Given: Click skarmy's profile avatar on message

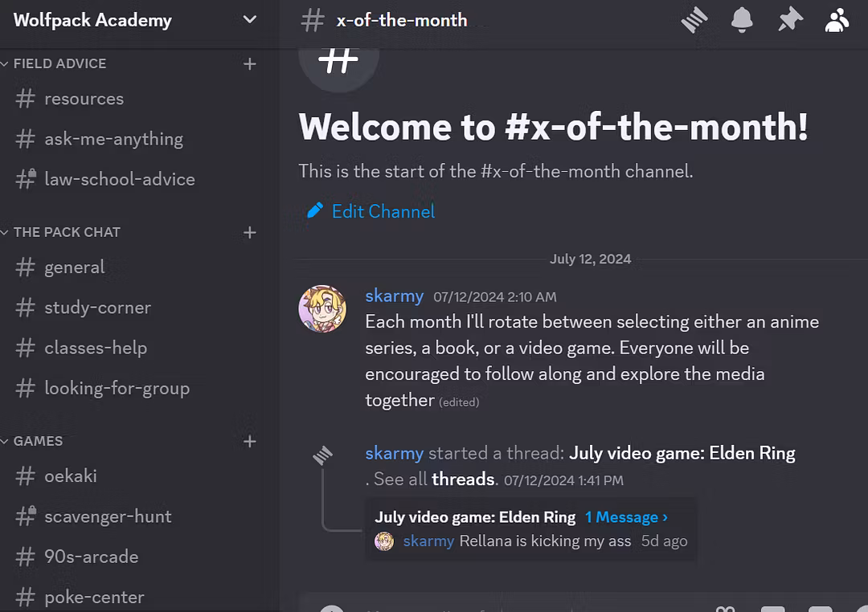Looking at the screenshot, I should [322, 308].
